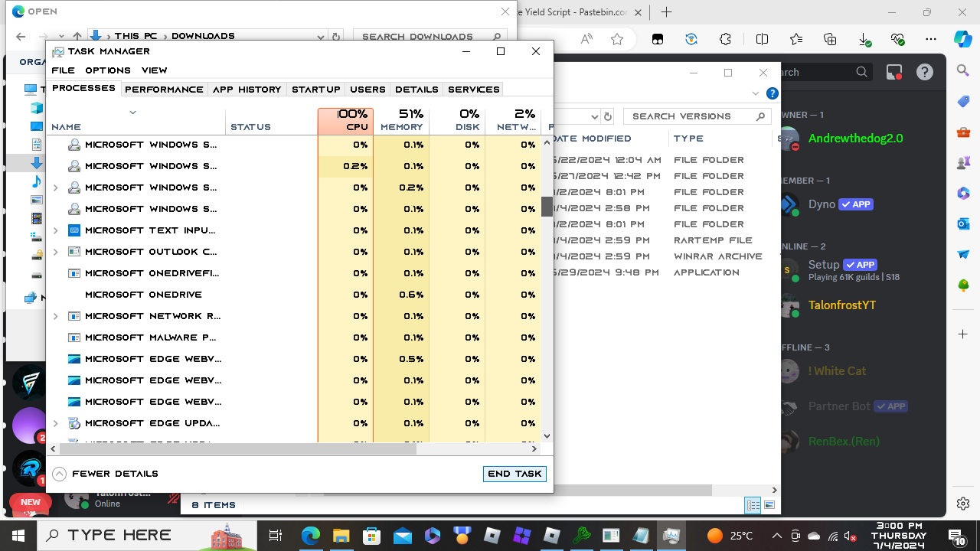This screenshot has width=980, height=551.
Task: Select TalonfrostYT in Discord members list
Action: click(x=842, y=305)
